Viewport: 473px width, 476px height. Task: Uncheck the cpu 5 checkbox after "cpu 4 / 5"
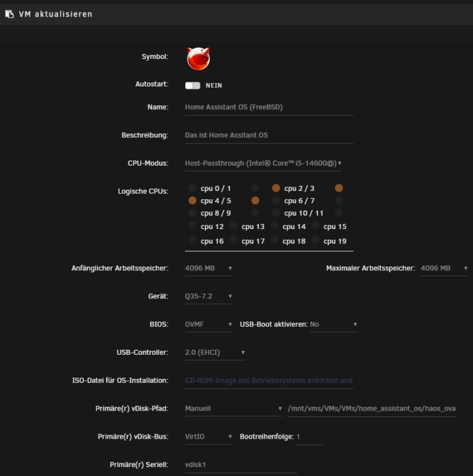(x=256, y=201)
